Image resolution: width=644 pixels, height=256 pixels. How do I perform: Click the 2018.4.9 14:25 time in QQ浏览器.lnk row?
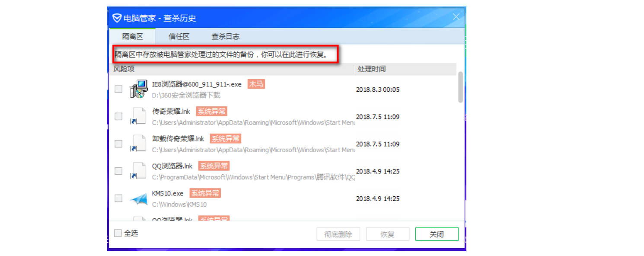coord(378,171)
